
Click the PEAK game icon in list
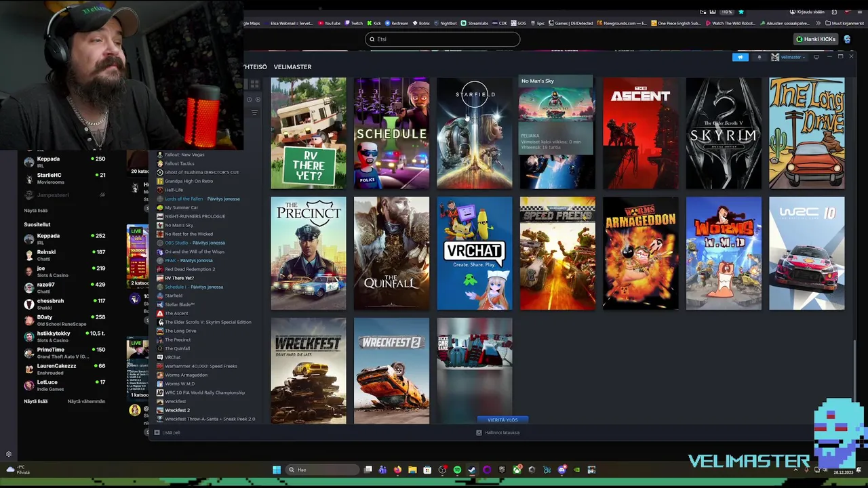(159, 260)
